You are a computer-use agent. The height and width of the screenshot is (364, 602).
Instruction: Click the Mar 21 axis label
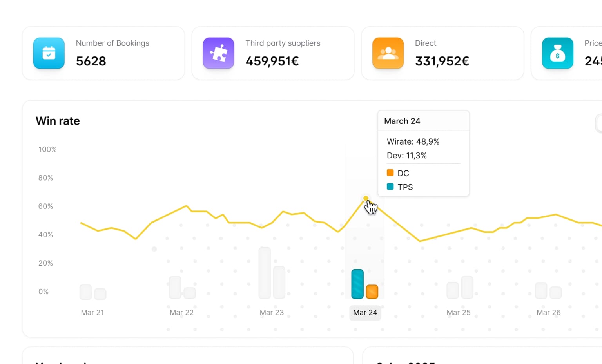[92, 312]
